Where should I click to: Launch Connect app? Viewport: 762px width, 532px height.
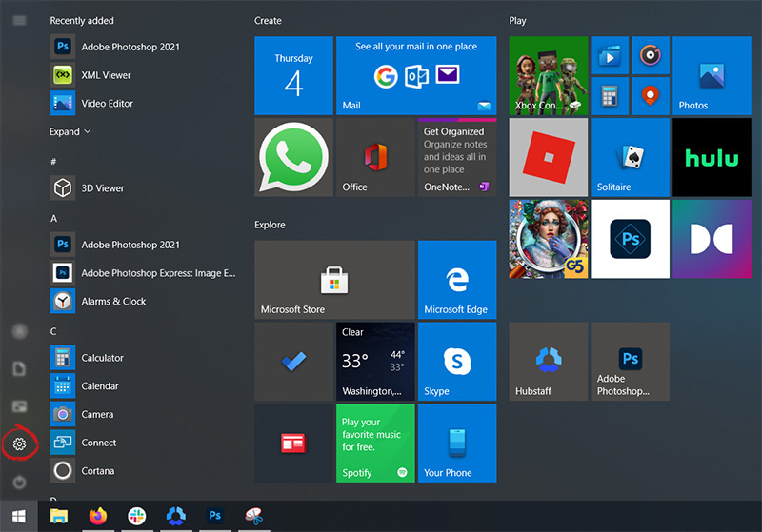pos(144,443)
